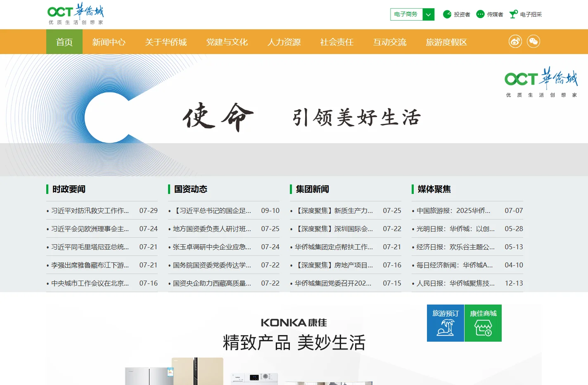Image resolution: width=588 pixels, height=385 pixels.
Task: Open the 集团新闻 section heading
Action: [x=313, y=189]
